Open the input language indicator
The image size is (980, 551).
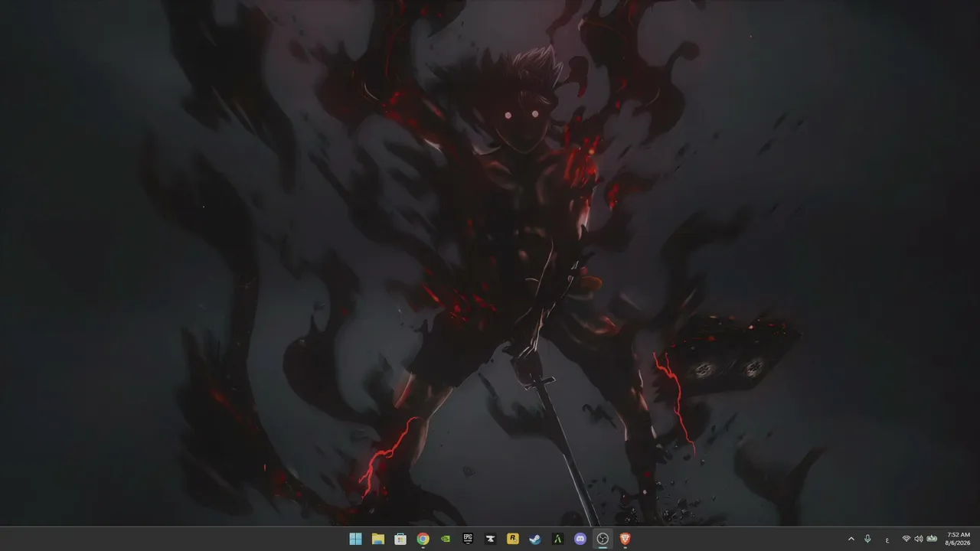tap(887, 540)
